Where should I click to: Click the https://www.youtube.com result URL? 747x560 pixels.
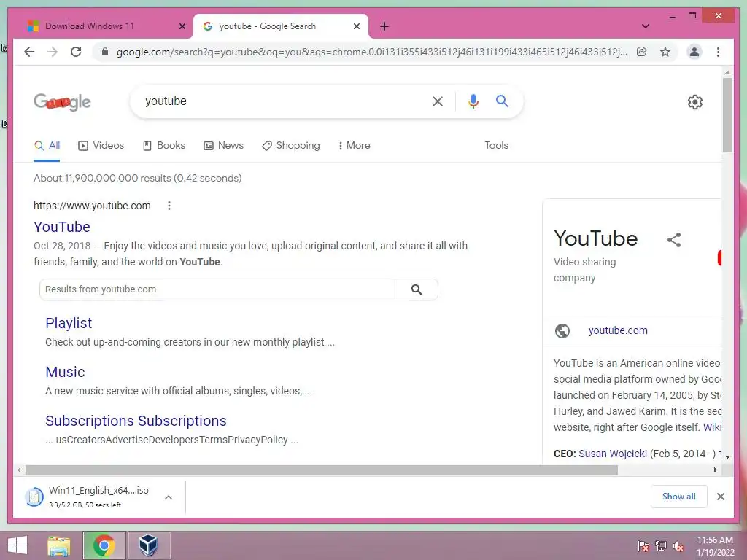tap(92, 206)
